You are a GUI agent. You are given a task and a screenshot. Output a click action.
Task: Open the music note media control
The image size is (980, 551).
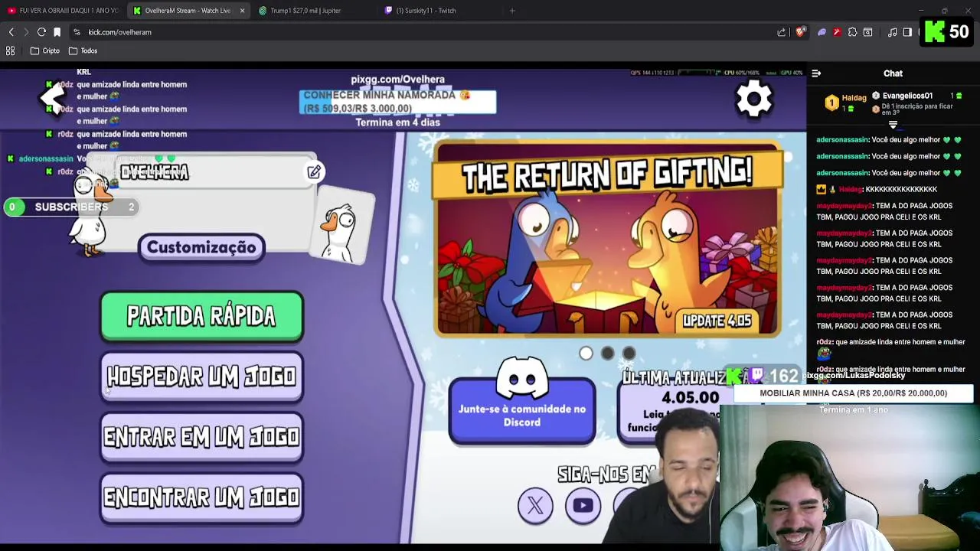pyautogui.click(x=892, y=32)
